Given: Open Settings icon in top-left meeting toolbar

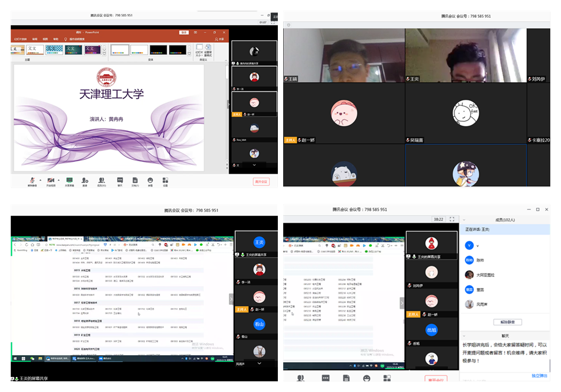Looking at the screenshot, I should click(x=165, y=180).
